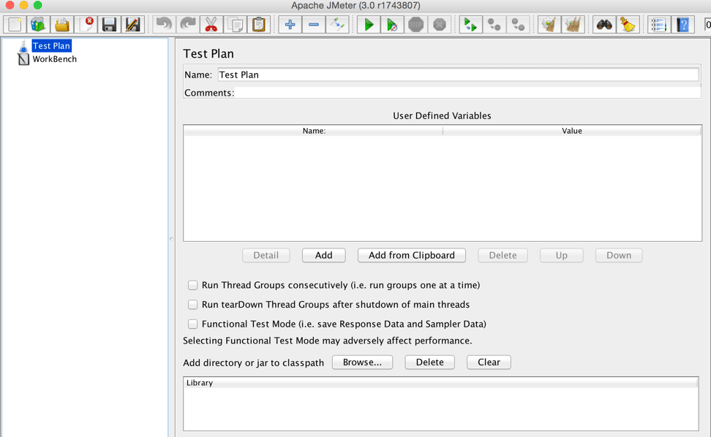Click Delete button next to Add from Clipboard
Image resolution: width=711 pixels, height=437 pixels.
[503, 255]
